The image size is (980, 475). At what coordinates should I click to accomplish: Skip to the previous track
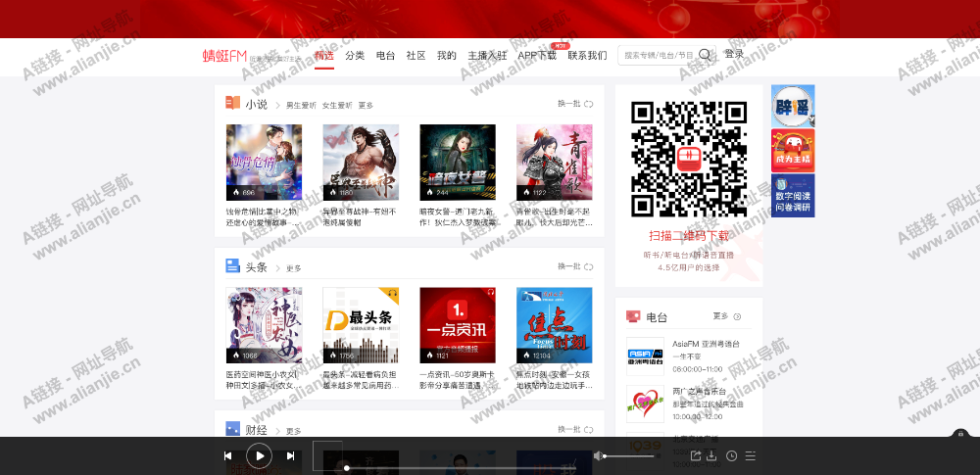[228, 455]
